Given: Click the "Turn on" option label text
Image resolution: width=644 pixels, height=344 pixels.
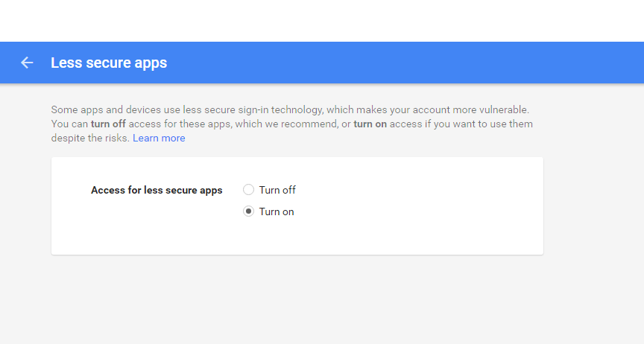Looking at the screenshot, I should point(277,211).
